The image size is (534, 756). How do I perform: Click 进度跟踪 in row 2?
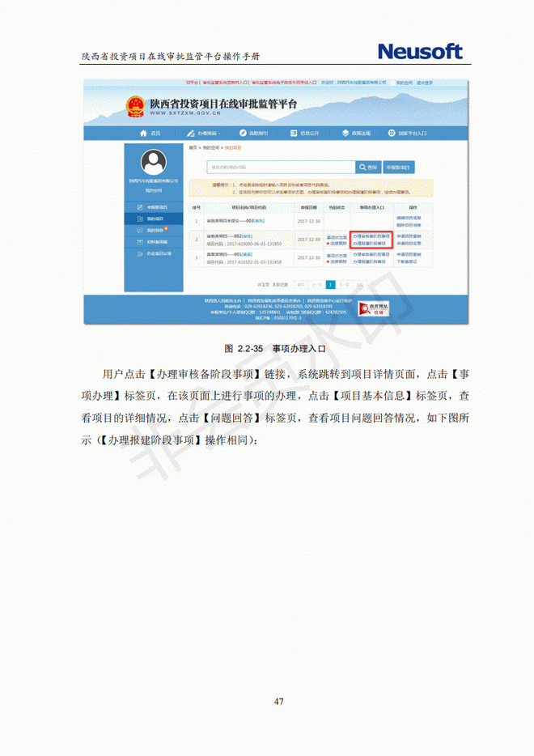click(338, 243)
